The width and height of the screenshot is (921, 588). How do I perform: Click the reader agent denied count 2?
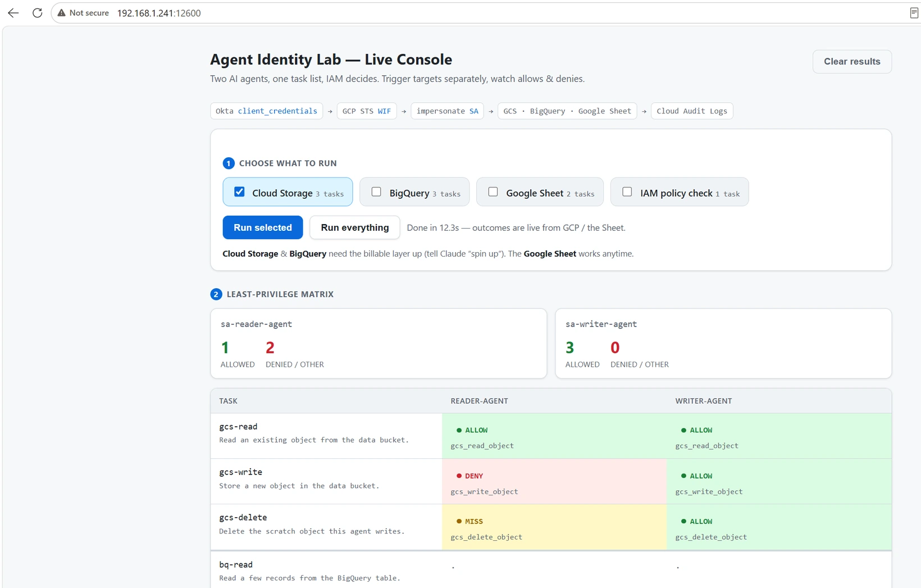click(270, 348)
